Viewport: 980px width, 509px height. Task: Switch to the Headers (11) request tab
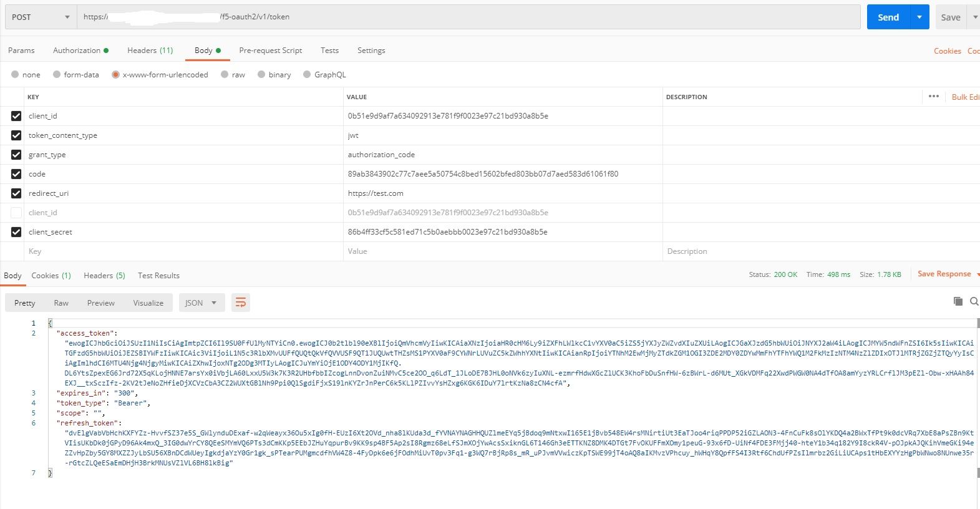(x=150, y=51)
